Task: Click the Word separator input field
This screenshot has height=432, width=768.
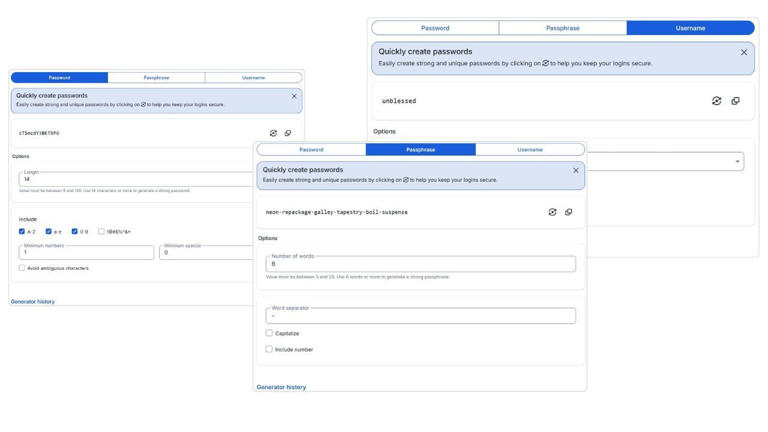Action: click(x=421, y=316)
